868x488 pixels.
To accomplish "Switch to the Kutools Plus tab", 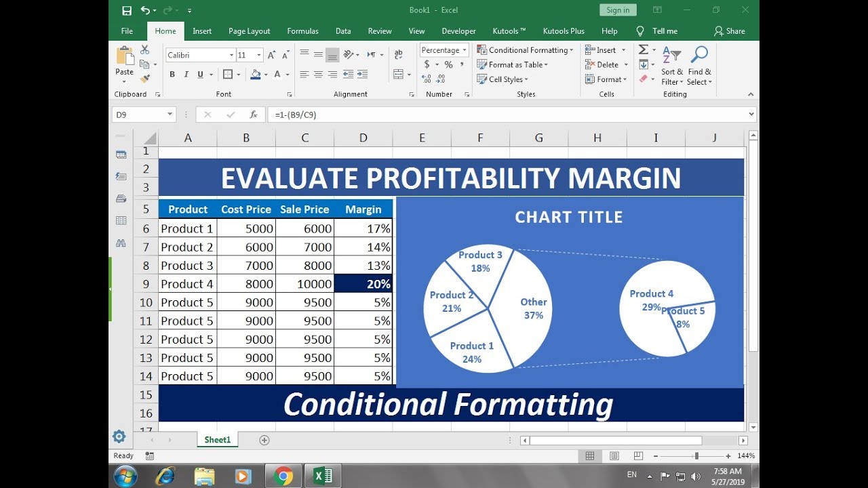I will click(564, 31).
